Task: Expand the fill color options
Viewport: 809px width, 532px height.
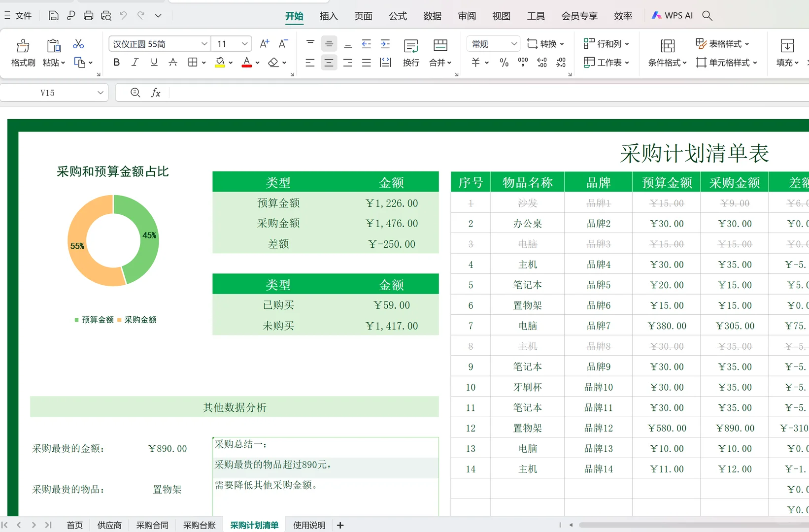Action: coord(230,62)
